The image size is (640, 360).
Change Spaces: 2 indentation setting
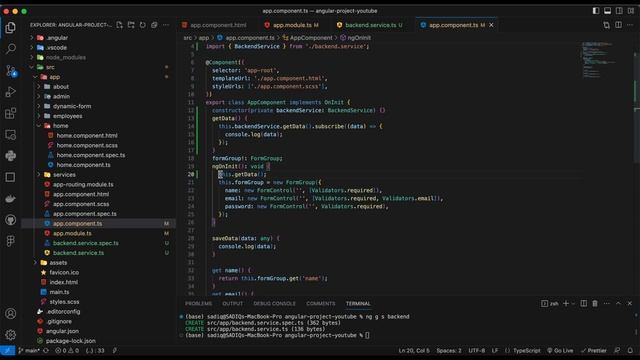point(449,350)
